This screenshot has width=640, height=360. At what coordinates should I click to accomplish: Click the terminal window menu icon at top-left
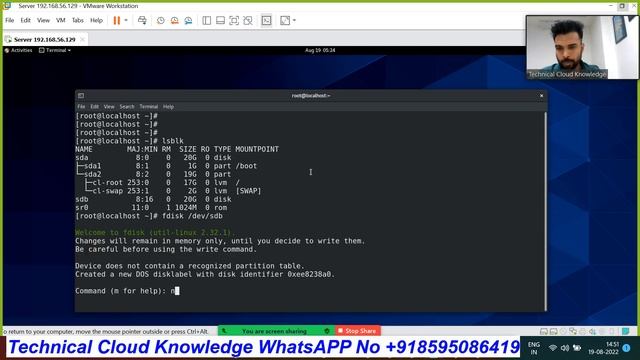81,96
